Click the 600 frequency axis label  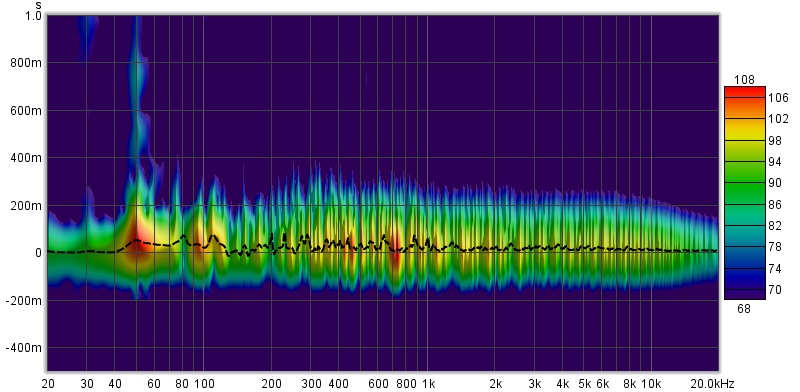pyautogui.click(x=378, y=384)
